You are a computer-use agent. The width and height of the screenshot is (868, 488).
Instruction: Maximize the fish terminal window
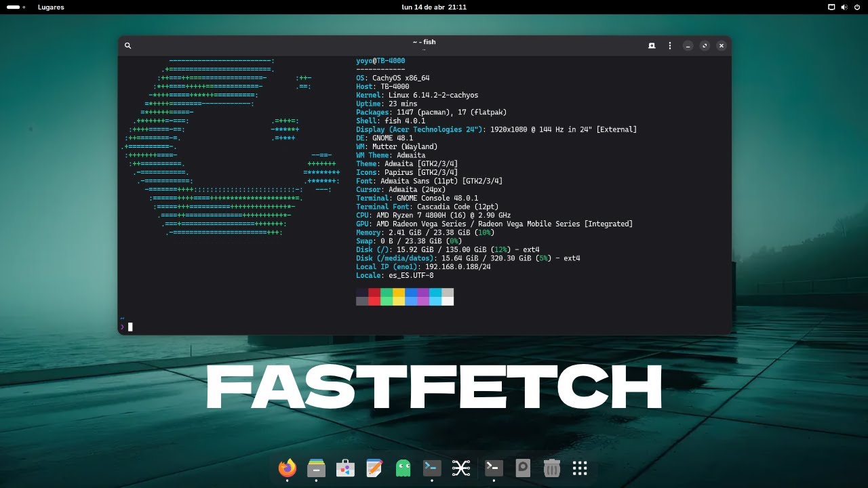click(x=705, y=45)
